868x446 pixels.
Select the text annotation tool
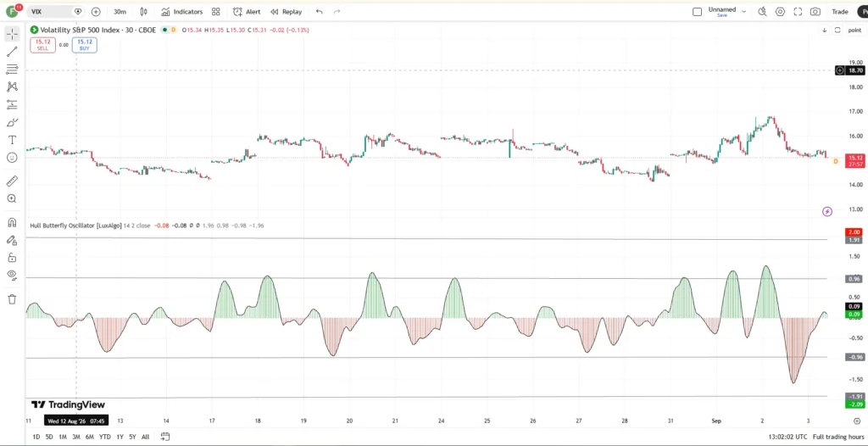(x=12, y=140)
